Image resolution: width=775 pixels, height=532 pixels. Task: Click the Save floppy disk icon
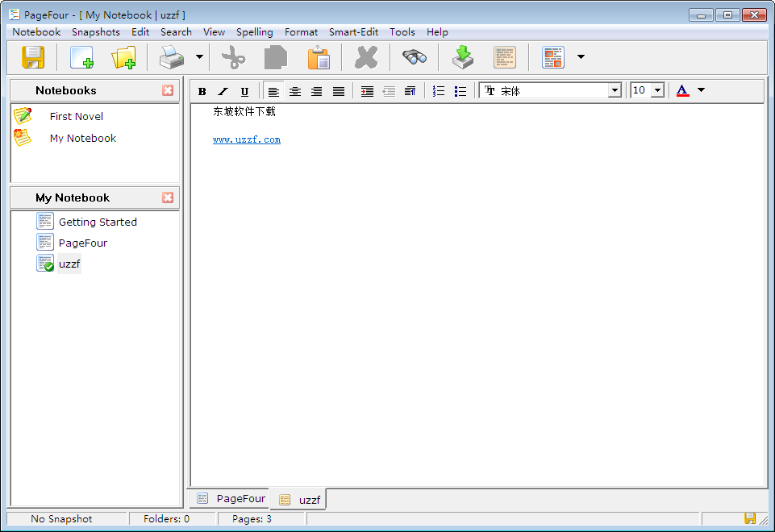33,57
